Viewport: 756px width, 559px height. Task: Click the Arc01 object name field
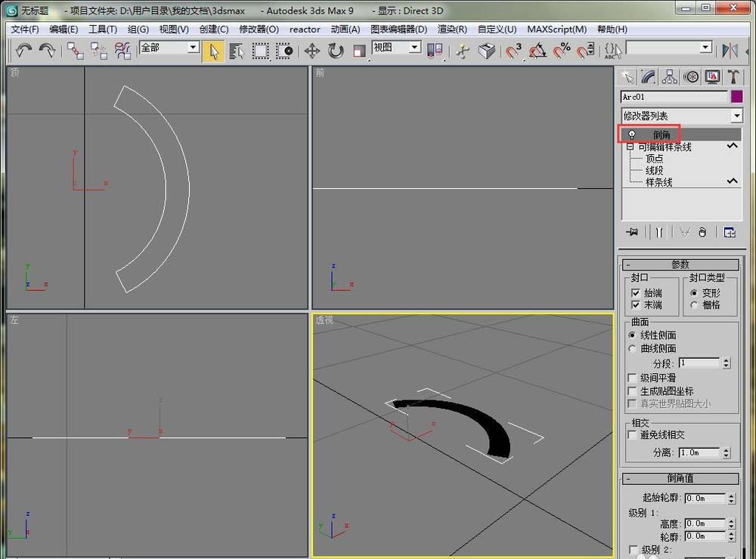click(674, 97)
